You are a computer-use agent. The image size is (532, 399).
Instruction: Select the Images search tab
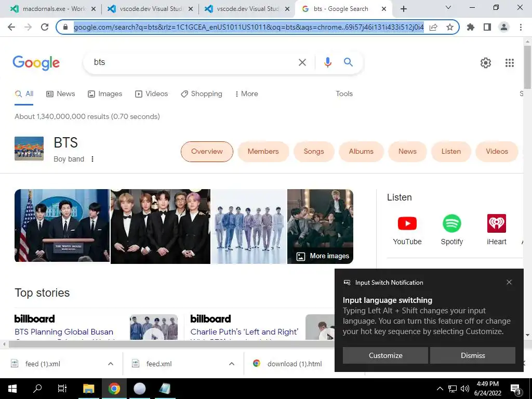[x=105, y=94]
